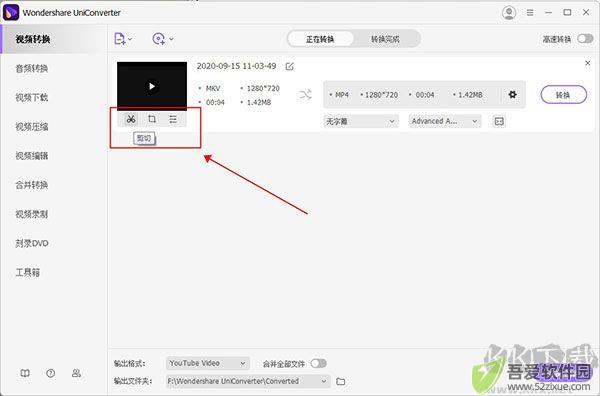The width and height of the screenshot is (600, 396).
Task: Click the load disc icon in the toolbar
Action: (158, 39)
